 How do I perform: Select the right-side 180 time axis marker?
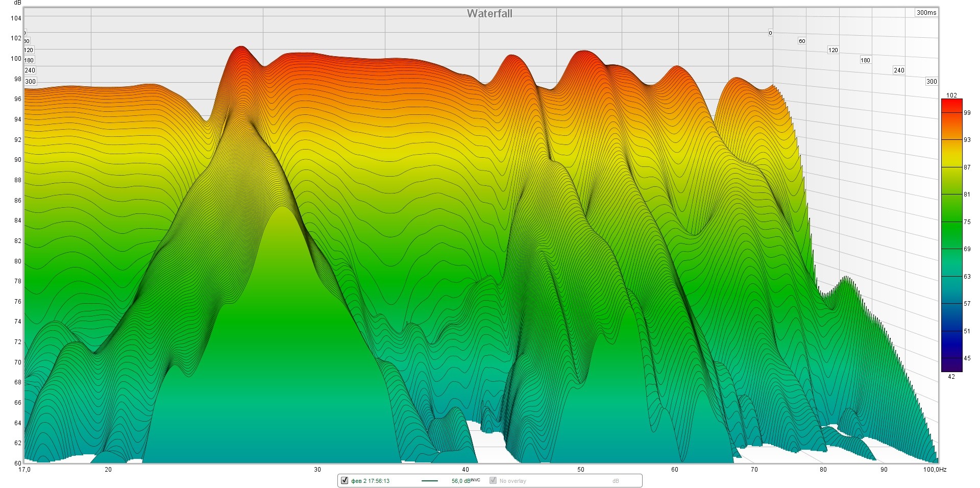[865, 60]
